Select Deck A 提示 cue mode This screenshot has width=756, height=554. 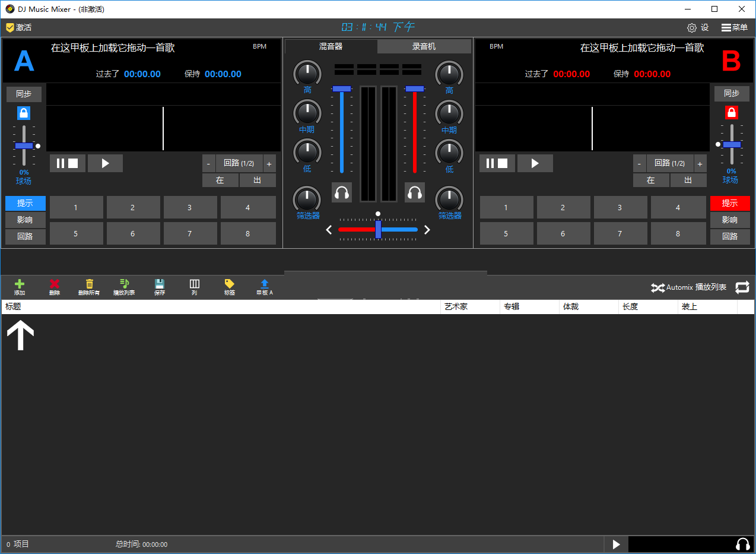[x=25, y=203]
